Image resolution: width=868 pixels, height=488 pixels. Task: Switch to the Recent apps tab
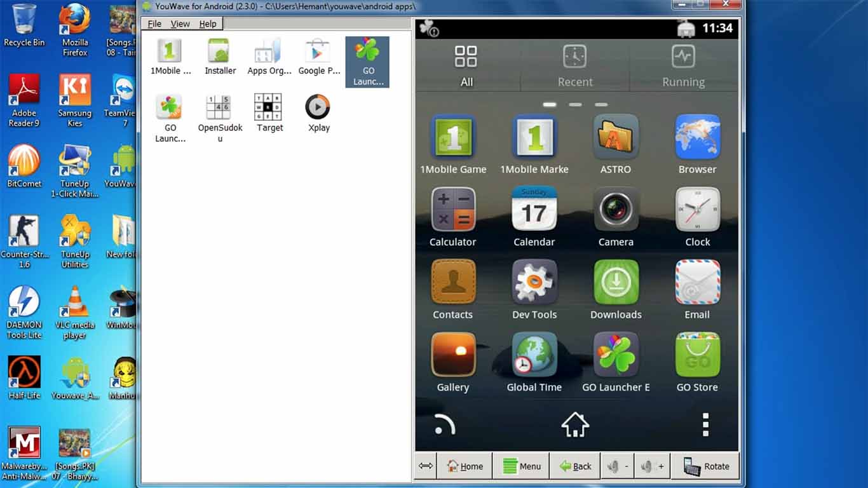[x=575, y=66]
